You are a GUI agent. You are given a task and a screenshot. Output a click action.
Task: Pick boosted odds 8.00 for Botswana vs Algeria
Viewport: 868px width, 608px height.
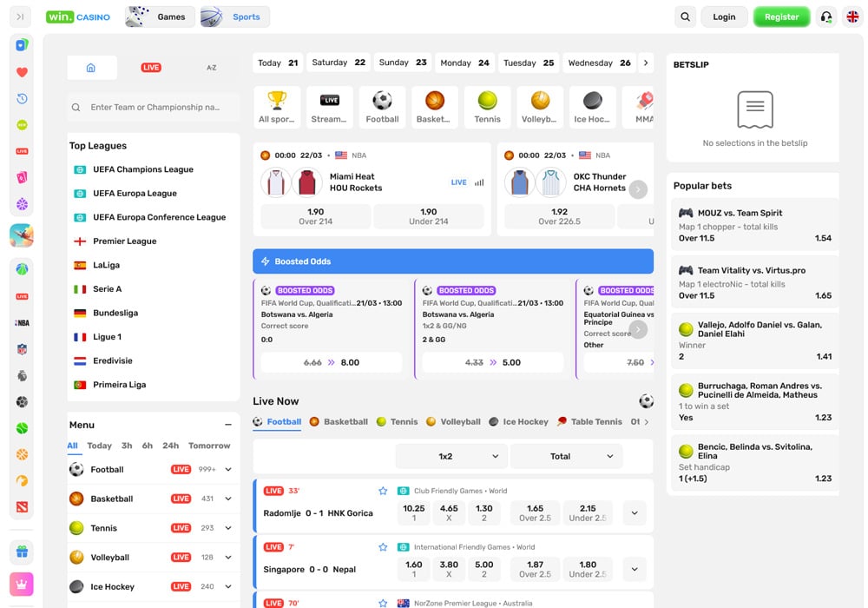(x=331, y=362)
